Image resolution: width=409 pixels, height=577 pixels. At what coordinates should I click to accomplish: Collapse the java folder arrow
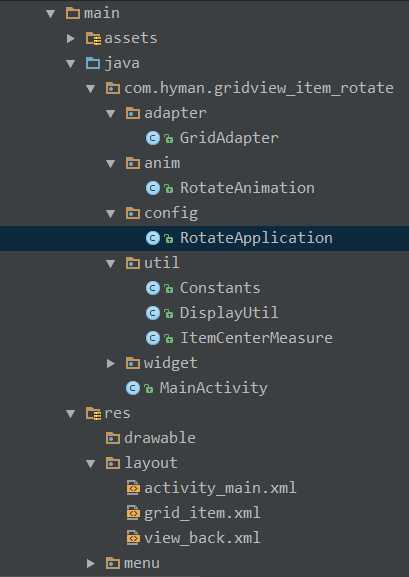[x=70, y=64]
